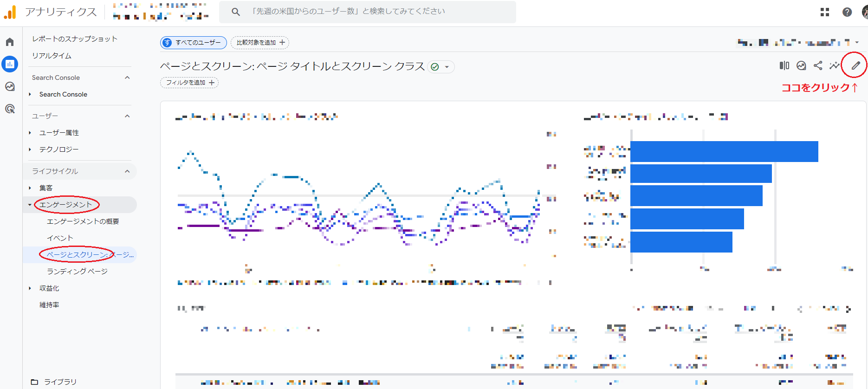Select the Reports icon in left rail

click(10, 64)
